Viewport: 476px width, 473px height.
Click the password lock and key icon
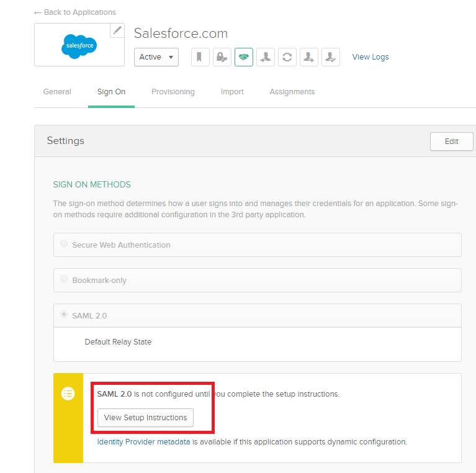[222, 57]
